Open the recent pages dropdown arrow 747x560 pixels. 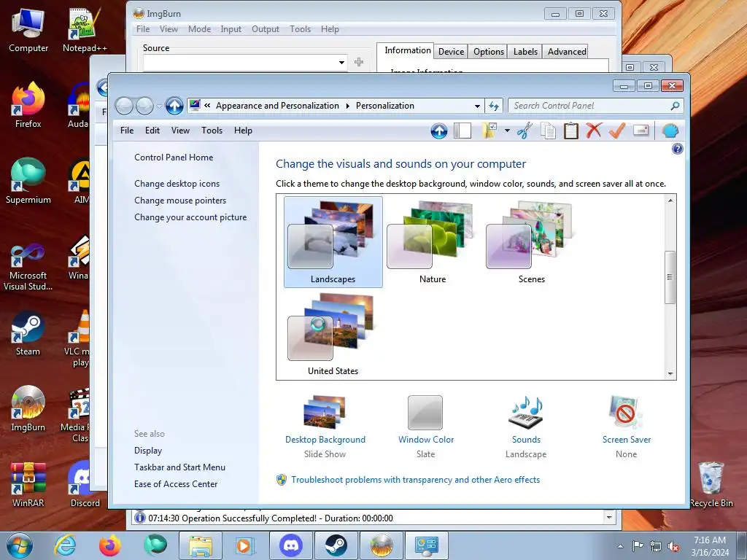[159, 106]
